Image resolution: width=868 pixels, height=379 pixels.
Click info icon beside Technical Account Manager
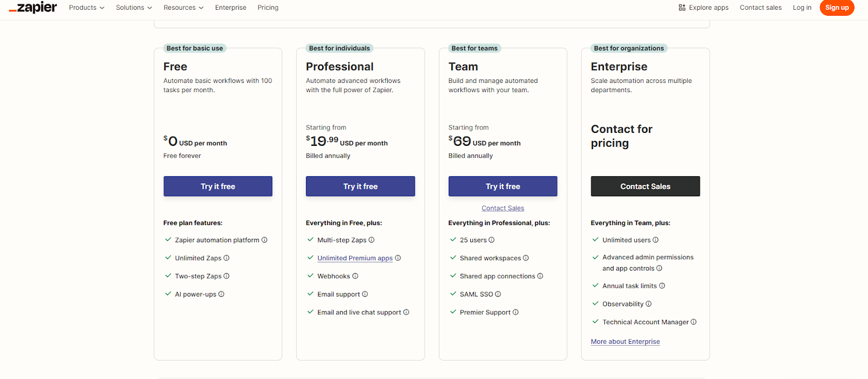pos(694,322)
